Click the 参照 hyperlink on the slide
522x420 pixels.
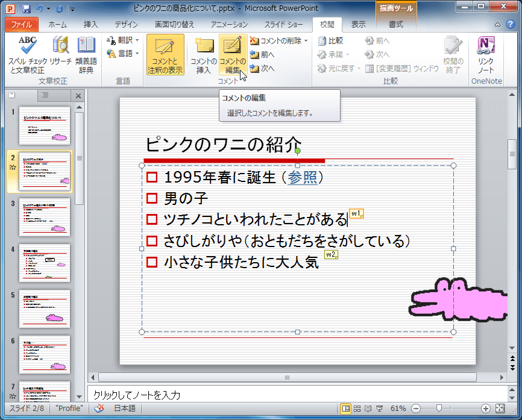pos(303,177)
